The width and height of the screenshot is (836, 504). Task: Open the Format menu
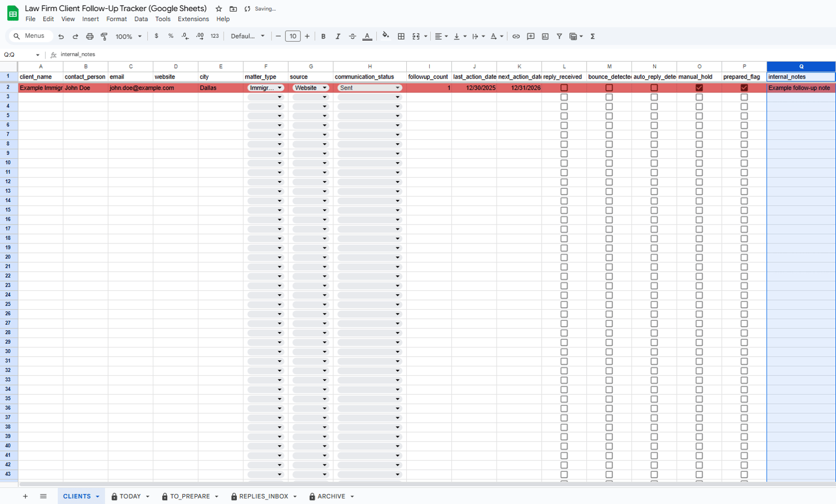click(x=116, y=19)
